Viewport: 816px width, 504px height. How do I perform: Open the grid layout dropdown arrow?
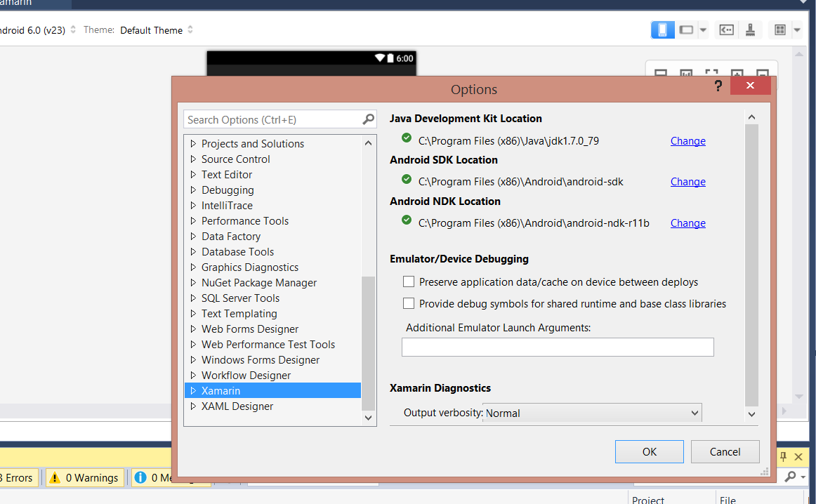point(797,30)
